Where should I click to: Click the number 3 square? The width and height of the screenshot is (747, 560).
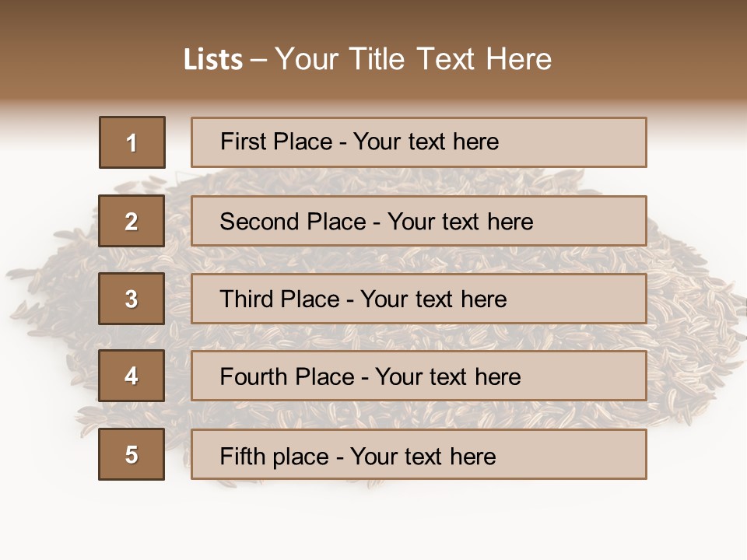click(x=132, y=299)
